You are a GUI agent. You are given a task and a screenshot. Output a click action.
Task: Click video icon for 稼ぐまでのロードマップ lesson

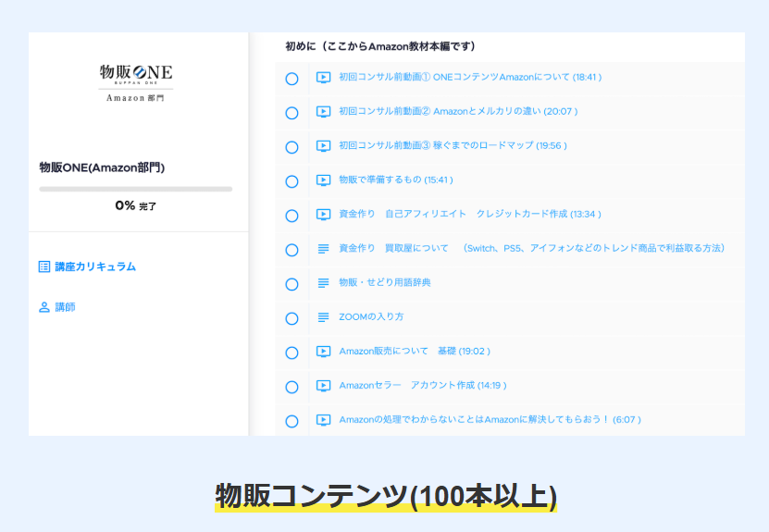click(323, 146)
